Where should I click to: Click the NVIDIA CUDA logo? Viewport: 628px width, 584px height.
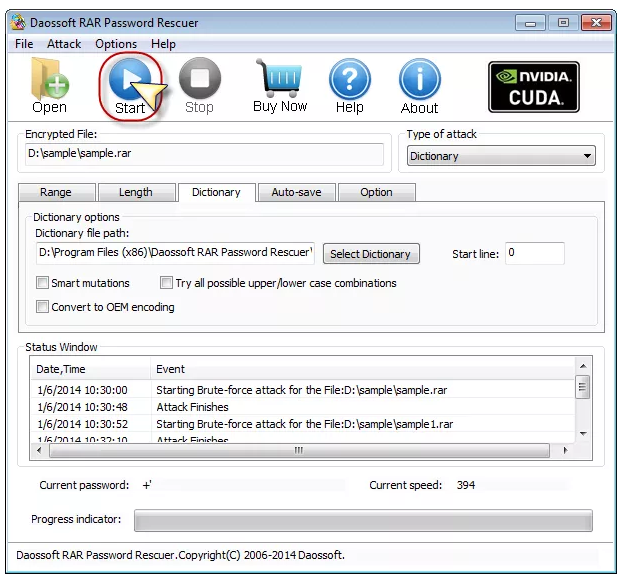tap(534, 87)
